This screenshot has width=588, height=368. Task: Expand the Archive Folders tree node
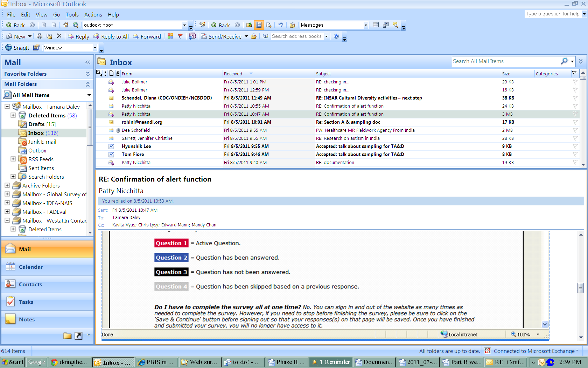tap(7, 185)
